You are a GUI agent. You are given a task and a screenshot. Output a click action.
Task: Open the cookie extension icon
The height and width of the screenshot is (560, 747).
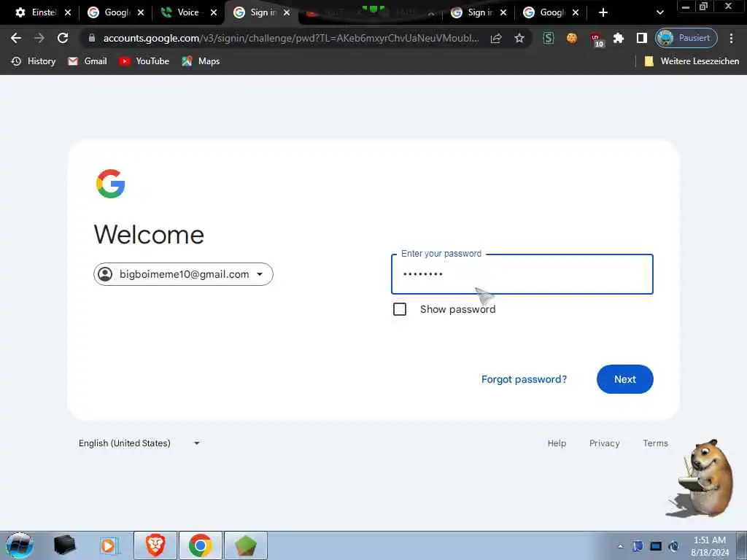(x=572, y=38)
